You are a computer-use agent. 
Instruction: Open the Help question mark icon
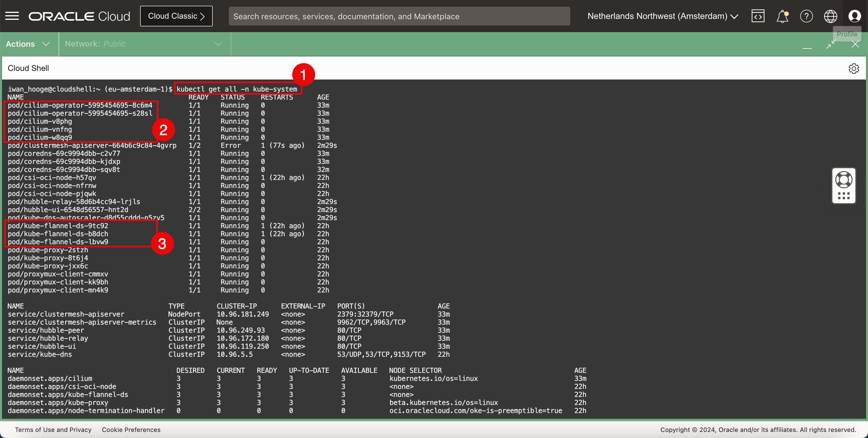[x=806, y=16]
